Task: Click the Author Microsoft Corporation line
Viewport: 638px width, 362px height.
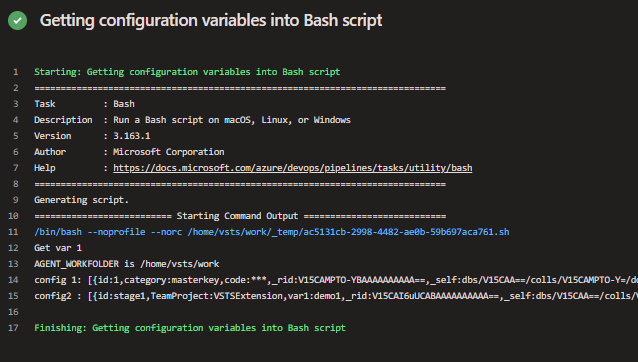Action: pos(129,152)
